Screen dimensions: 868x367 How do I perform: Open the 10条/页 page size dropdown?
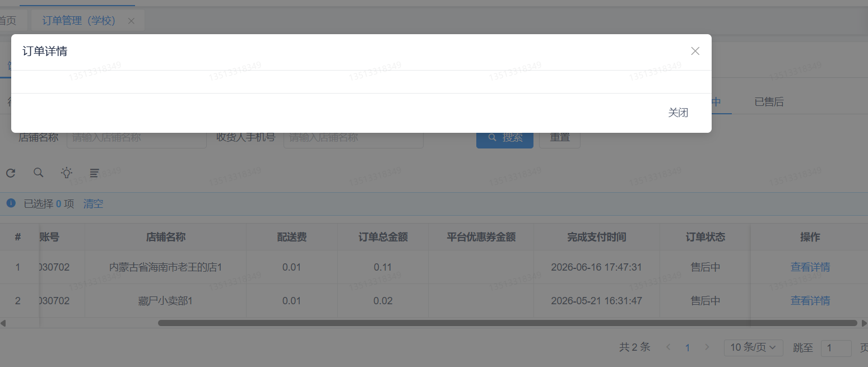tap(753, 347)
